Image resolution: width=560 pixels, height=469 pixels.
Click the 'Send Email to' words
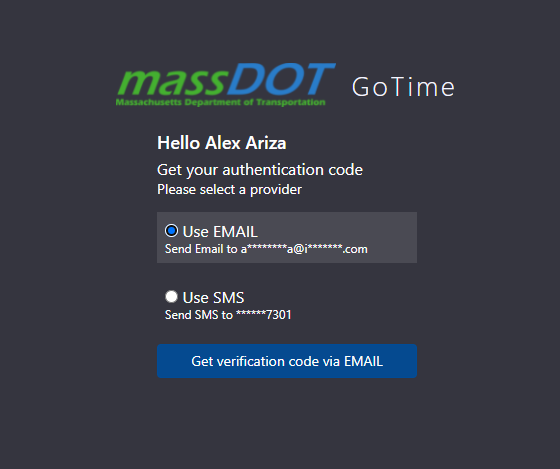click(201, 249)
